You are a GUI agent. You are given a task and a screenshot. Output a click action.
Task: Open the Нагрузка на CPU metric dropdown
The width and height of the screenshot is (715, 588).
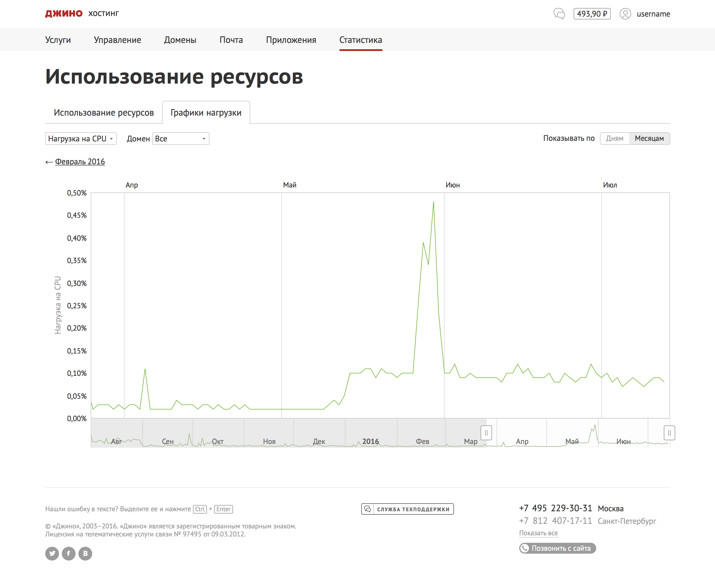[81, 138]
